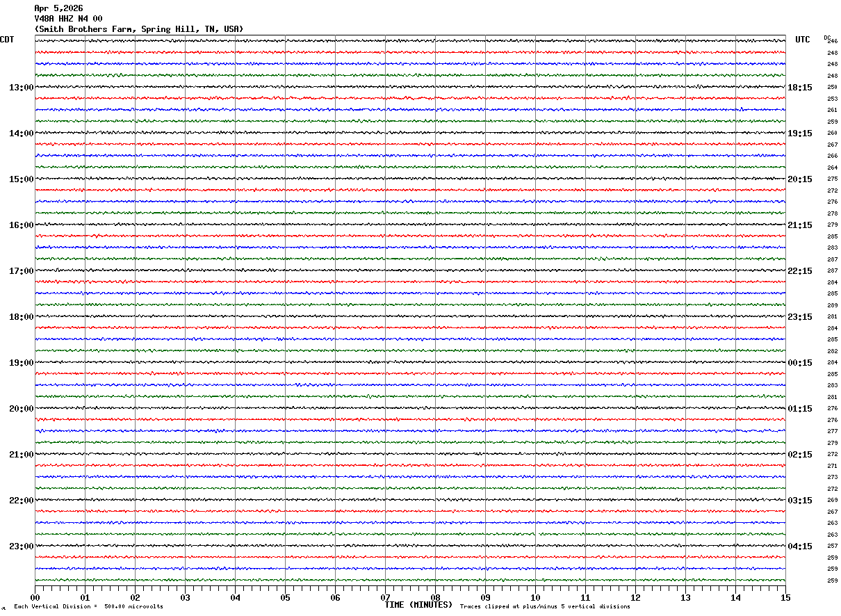This screenshot has width=841, height=616.
Task: Click the 02:15 UTC time label
Action: [800, 455]
